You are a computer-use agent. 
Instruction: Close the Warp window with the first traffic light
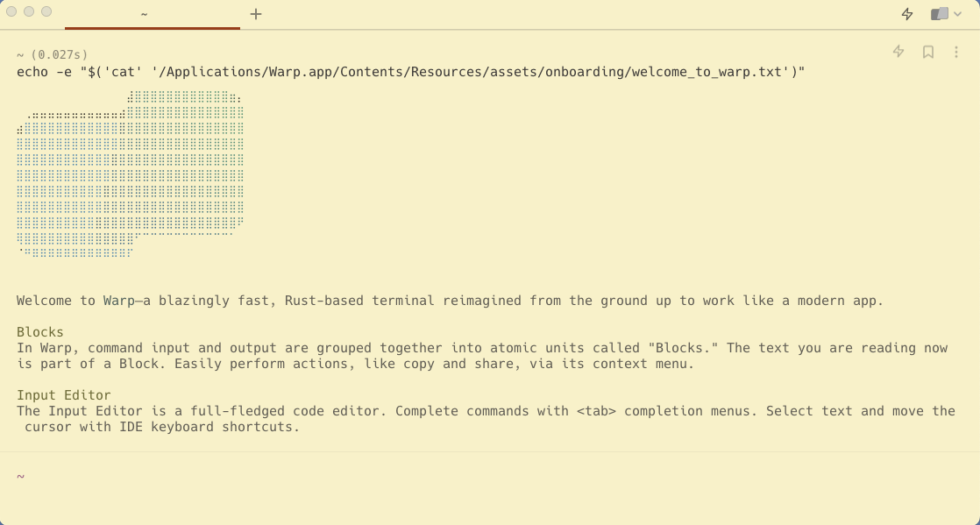pos(11,11)
